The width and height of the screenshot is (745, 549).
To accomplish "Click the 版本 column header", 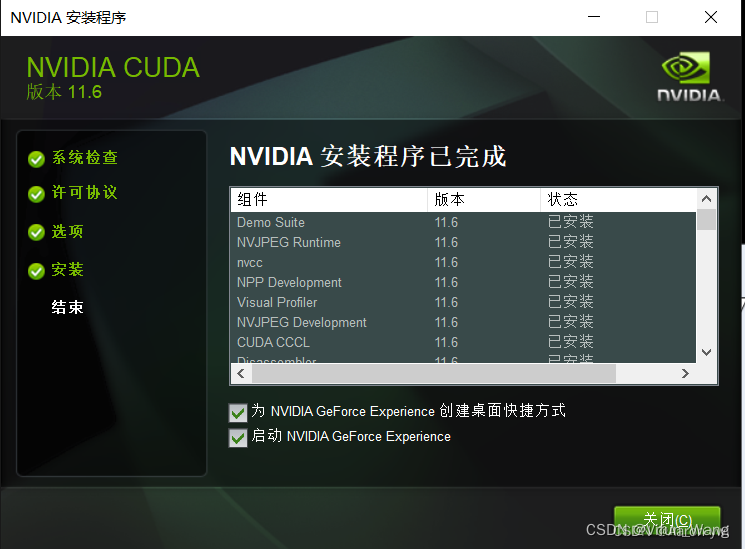I will click(x=484, y=200).
